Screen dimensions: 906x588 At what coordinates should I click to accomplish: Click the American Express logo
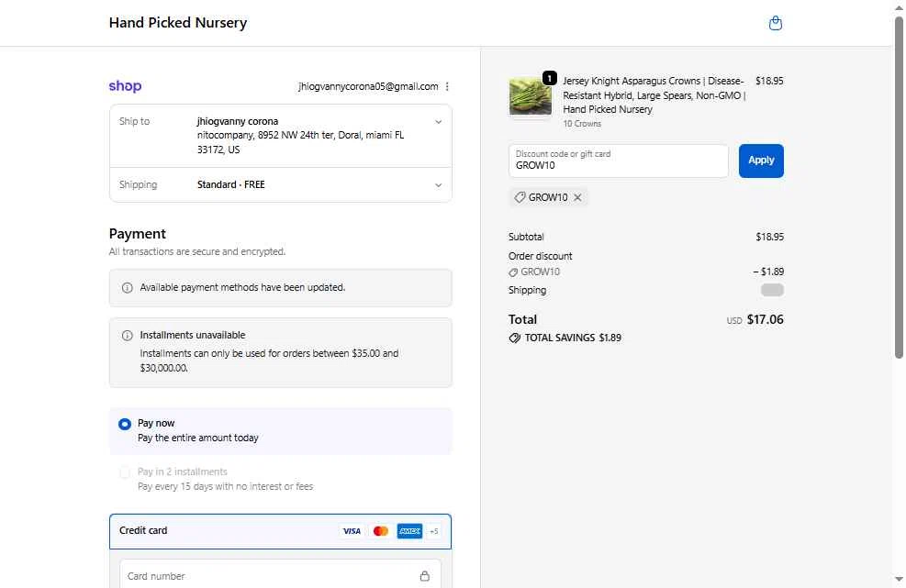coord(409,531)
